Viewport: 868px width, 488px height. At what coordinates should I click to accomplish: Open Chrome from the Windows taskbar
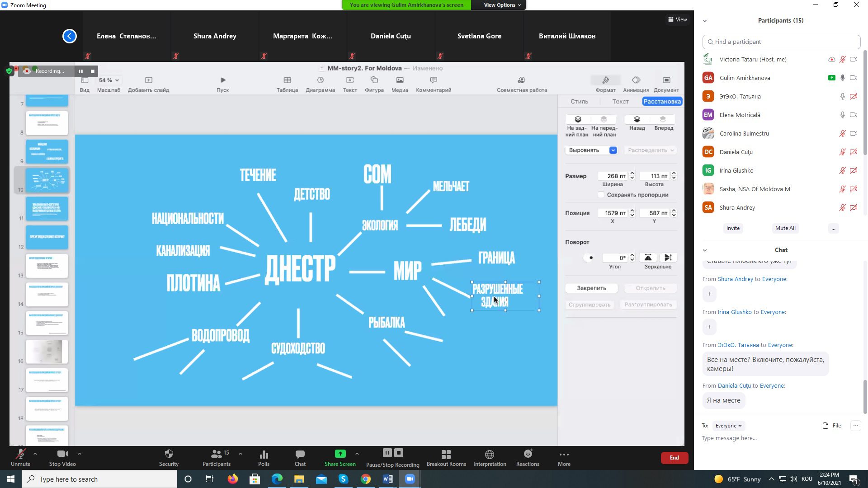tap(366, 479)
